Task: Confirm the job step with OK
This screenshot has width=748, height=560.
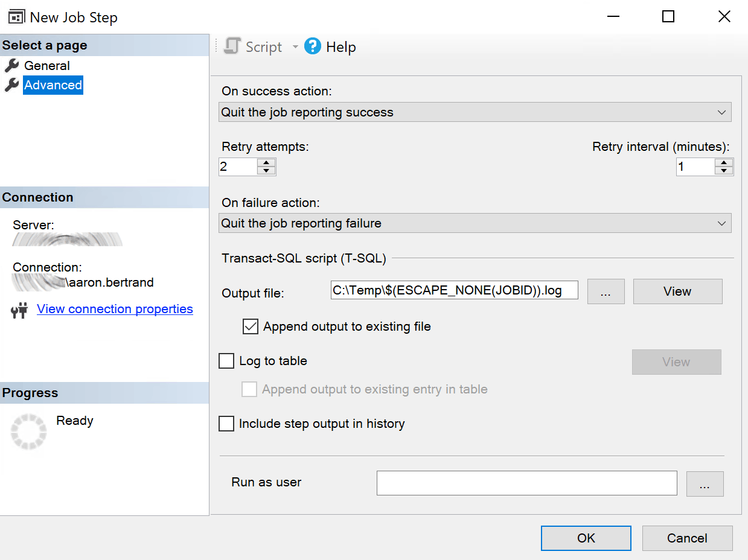Action: pyautogui.click(x=586, y=538)
